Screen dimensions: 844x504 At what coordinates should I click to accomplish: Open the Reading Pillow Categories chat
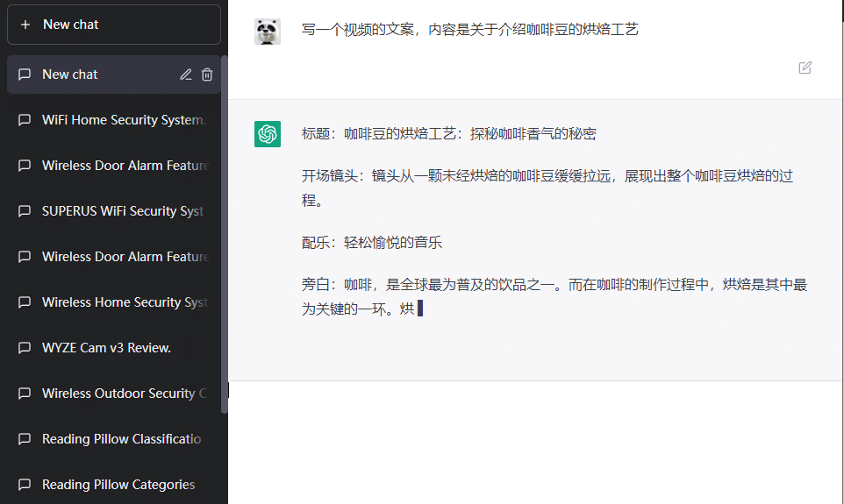click(113, 485)
